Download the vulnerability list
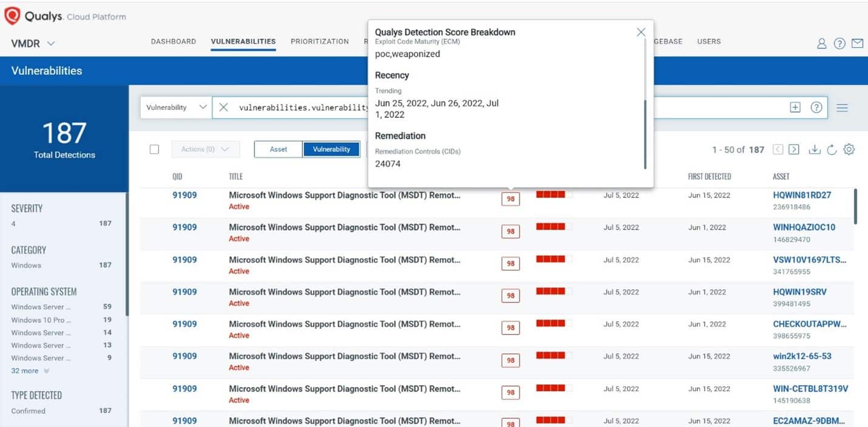Viewport: 868px width, 427px height. coord(815,149)
